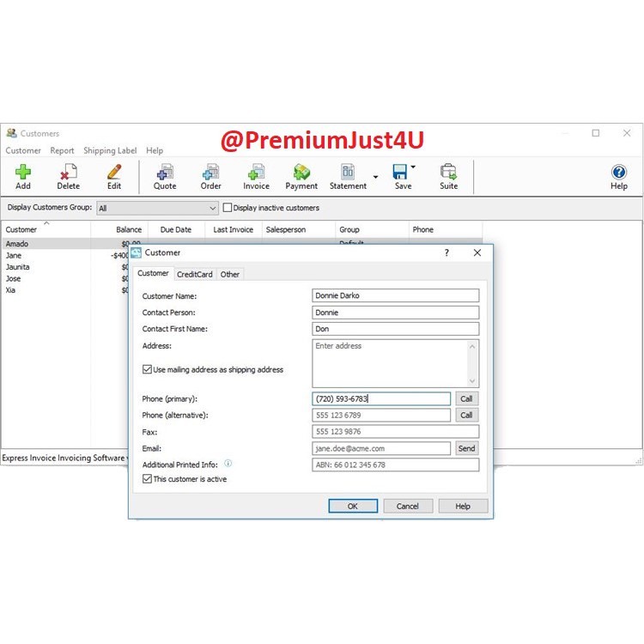Create a new Quote from toolbar
This screenshot has height=644, width=644.
165,176
